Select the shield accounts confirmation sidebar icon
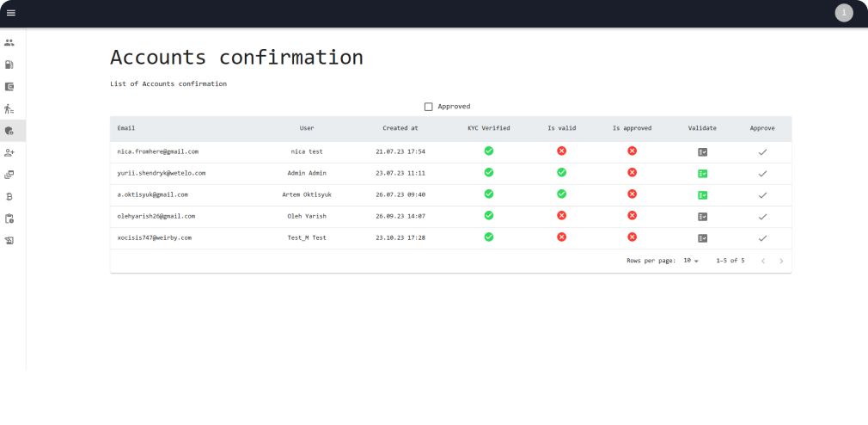This screenshot has width=868, height=425. (9, 131)
